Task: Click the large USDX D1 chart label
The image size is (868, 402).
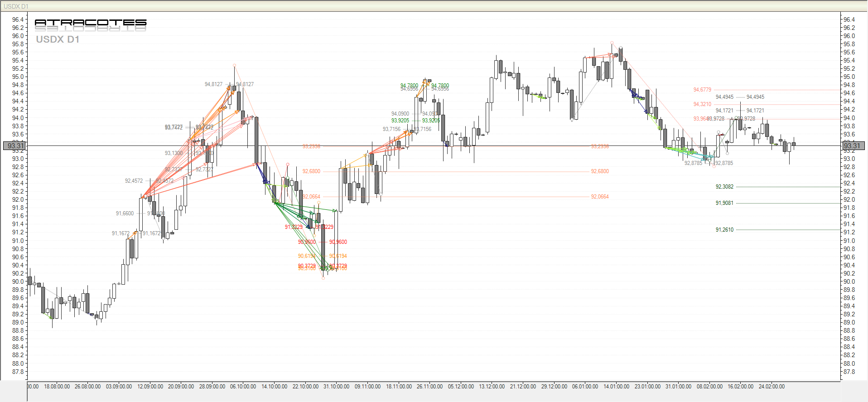Action: click(x=58, y=39)
